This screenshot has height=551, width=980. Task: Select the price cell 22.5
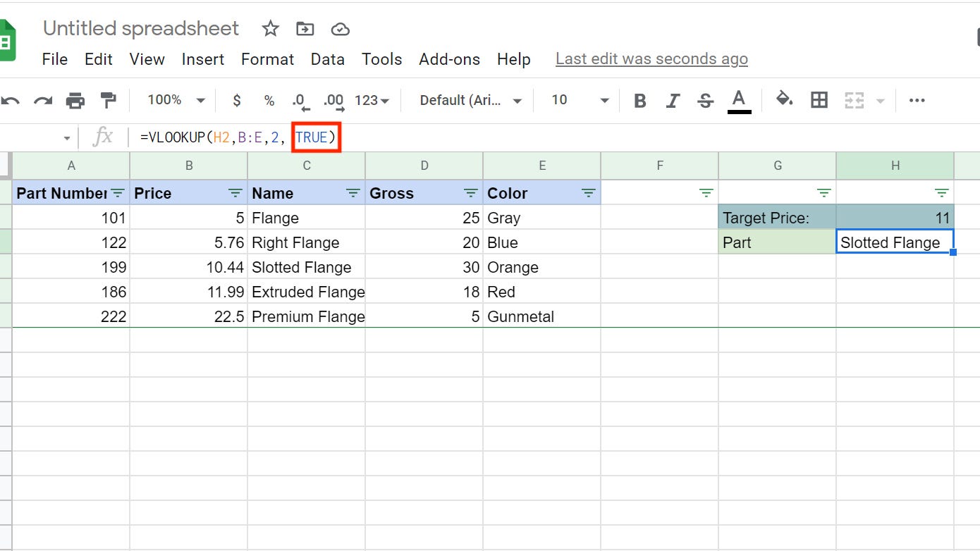189,316
